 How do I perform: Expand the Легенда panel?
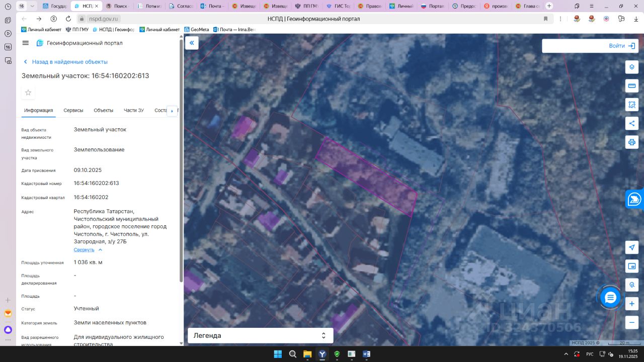point(260,335)
